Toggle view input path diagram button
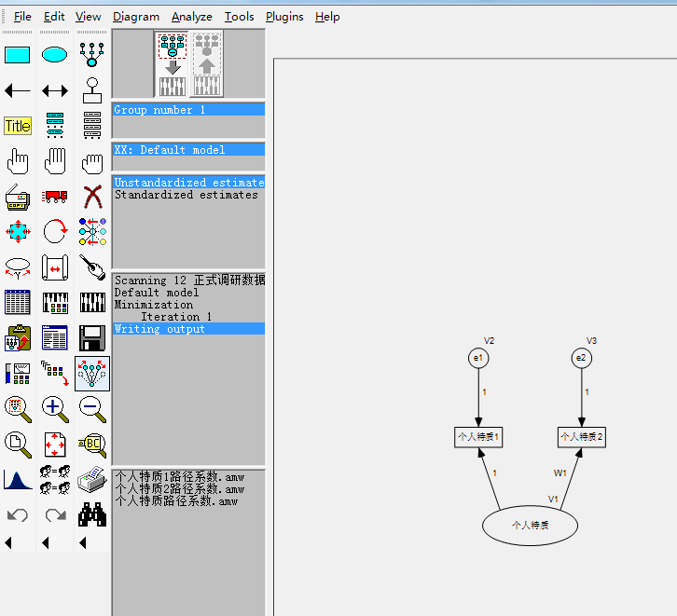 173,64
